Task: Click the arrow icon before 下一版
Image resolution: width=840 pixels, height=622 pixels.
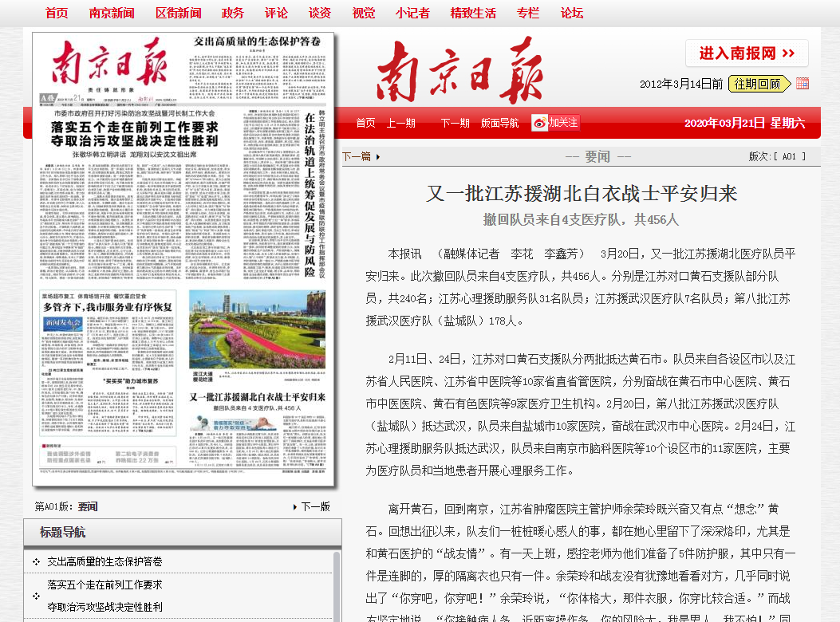Action: click(294, 506)
